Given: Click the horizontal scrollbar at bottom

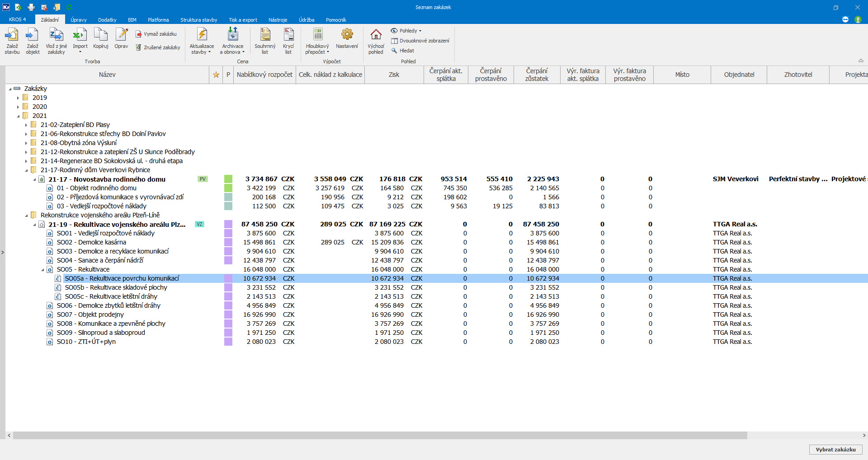Looking at the screenshot, I should 380,436.
